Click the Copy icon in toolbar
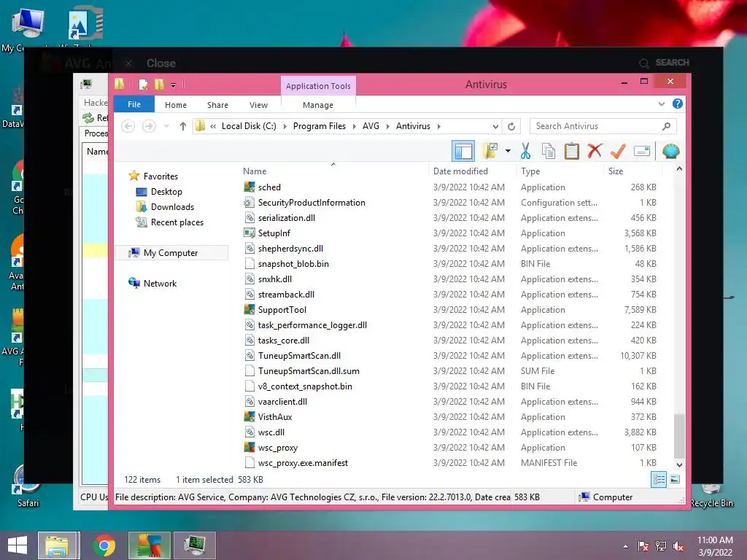Image resolution: width=747 pixels, height=560 pixels. point(549,152)
